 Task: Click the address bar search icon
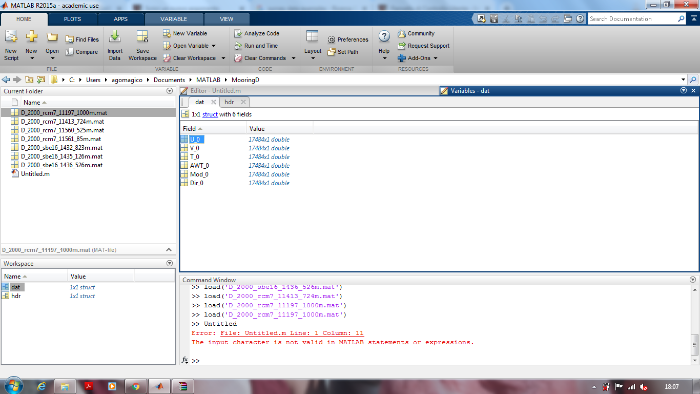coord(693,79)
